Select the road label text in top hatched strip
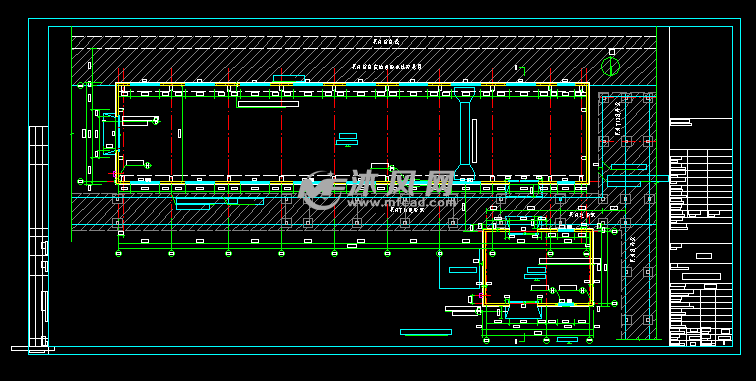 387,42
